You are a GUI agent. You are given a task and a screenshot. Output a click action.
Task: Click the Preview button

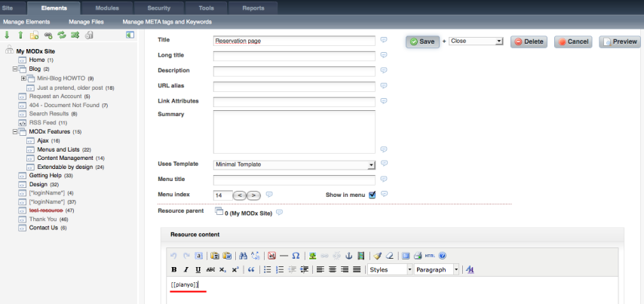[x=619, y=41]
